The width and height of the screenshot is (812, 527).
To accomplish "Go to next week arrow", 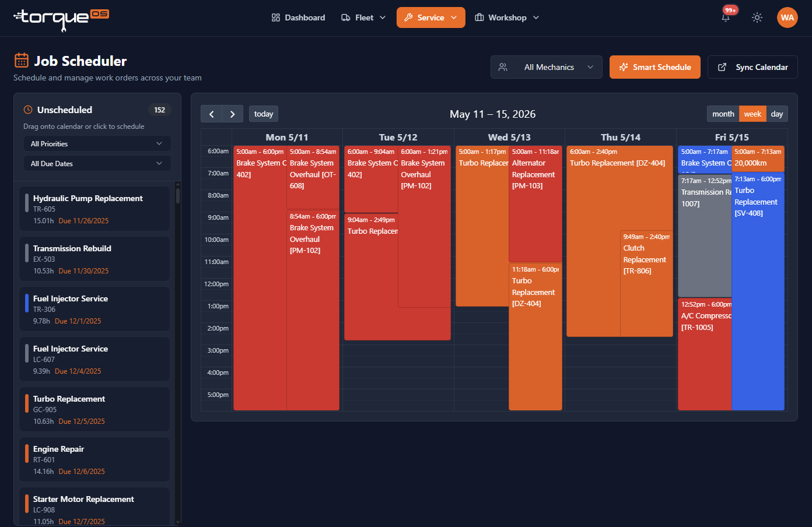I will tap(233, 114).
